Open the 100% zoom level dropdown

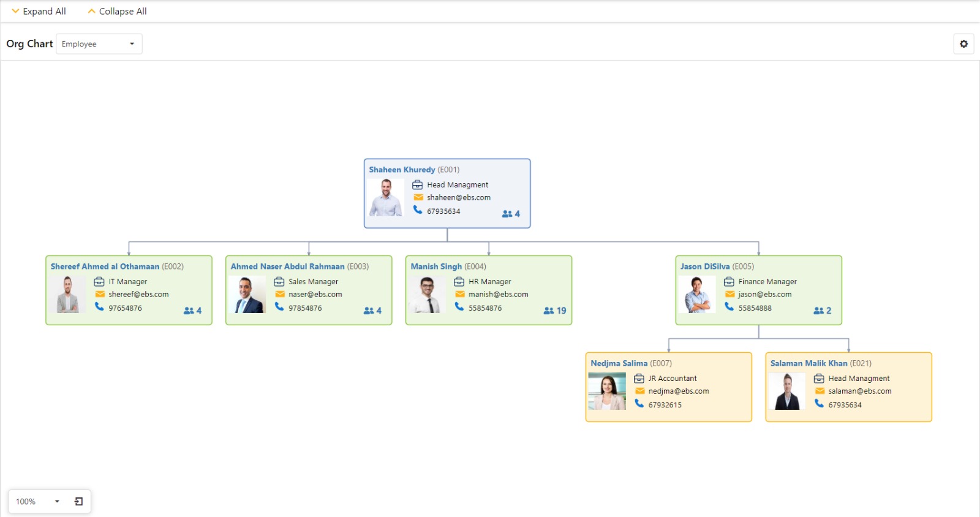pos(38,502)
